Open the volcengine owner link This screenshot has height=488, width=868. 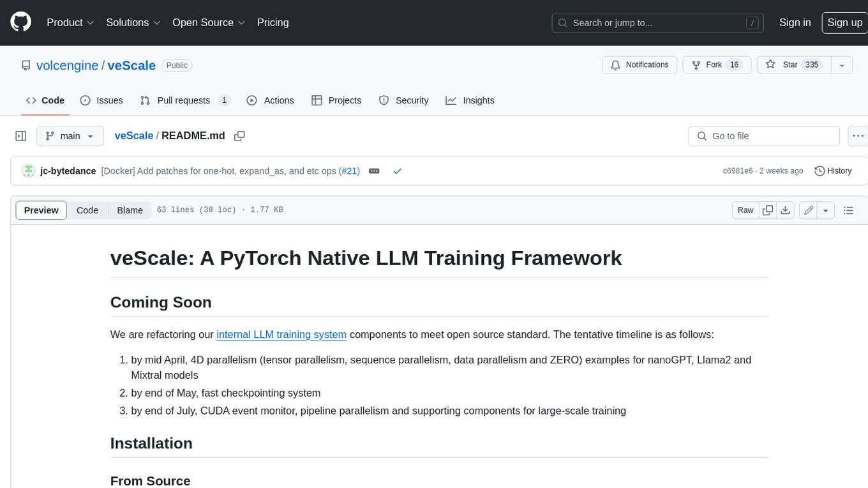67,65
